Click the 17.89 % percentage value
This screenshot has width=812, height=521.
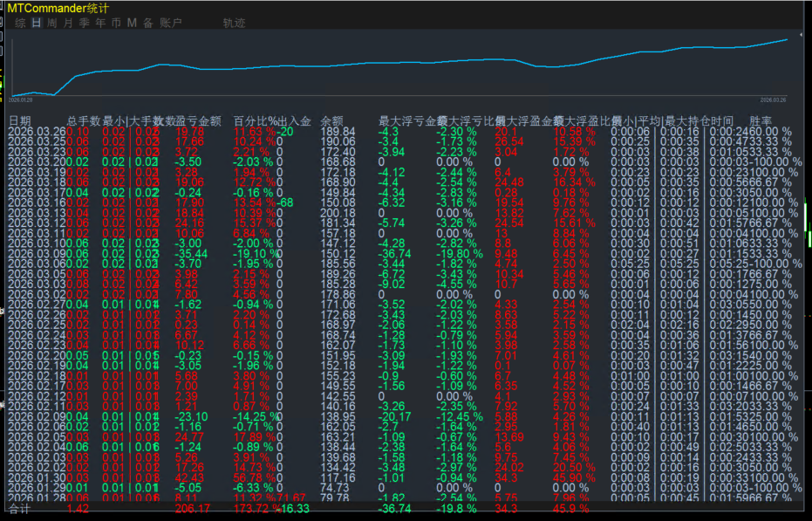coord(255,437)
